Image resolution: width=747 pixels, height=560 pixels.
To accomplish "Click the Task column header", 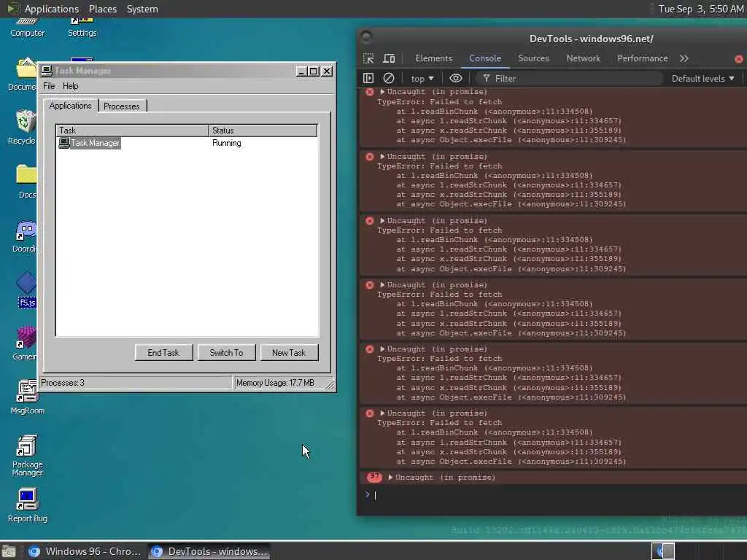I will tap(133, 131).
